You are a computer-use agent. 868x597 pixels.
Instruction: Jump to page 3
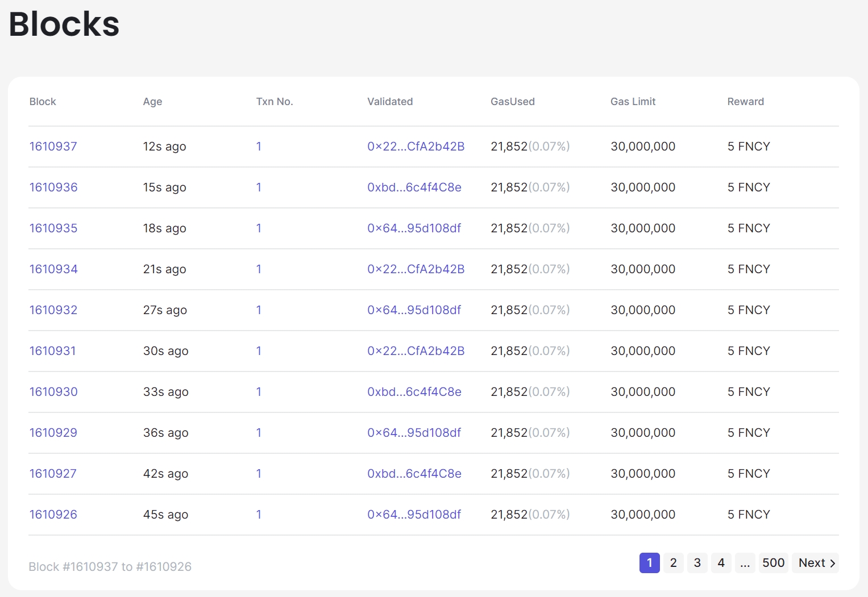click(697, 563)
